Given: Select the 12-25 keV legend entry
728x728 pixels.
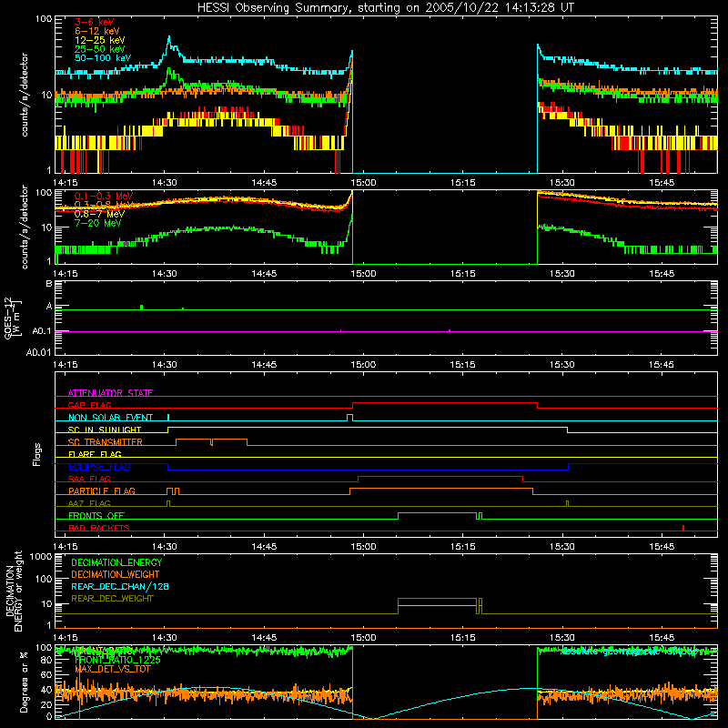Looking at the screenshot, I should coord(99,40).
